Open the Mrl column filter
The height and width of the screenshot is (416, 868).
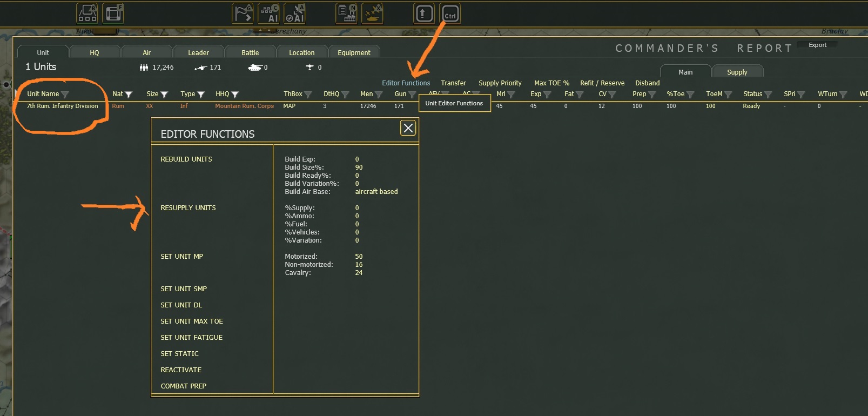point(511,95)
